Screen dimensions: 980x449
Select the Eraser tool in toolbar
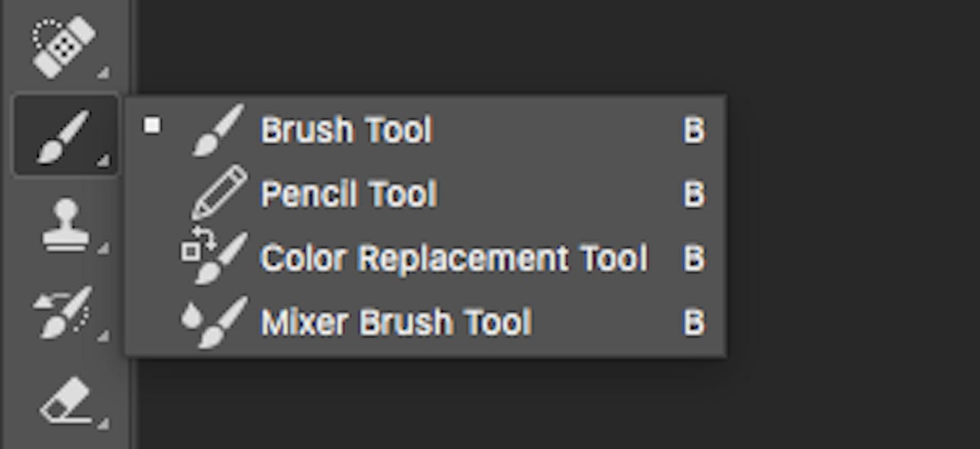coord(65,401)
